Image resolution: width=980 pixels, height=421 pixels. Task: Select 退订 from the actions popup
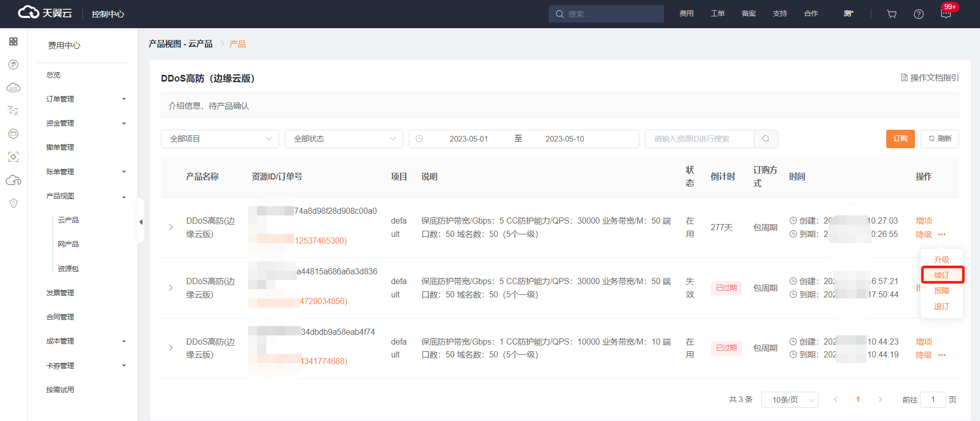click(x=942, y=306)
